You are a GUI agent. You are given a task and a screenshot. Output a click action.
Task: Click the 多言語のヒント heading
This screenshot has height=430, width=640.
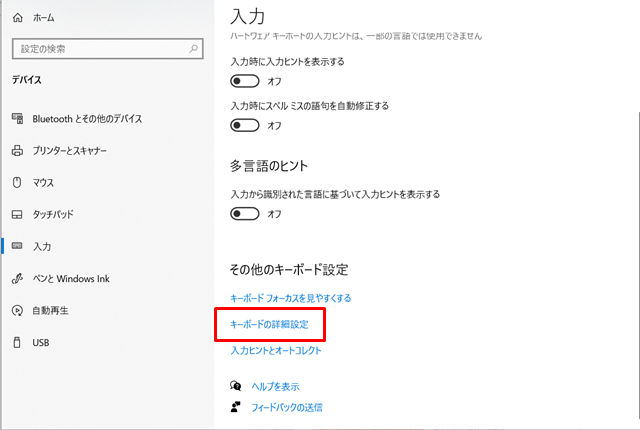[x=269, y=166]
